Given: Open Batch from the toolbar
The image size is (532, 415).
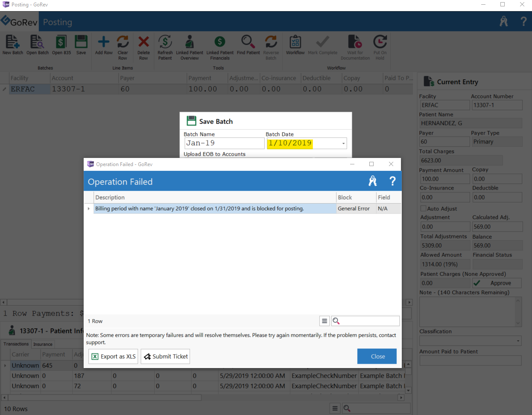Looking at the screenshot, I should point(37,42).
